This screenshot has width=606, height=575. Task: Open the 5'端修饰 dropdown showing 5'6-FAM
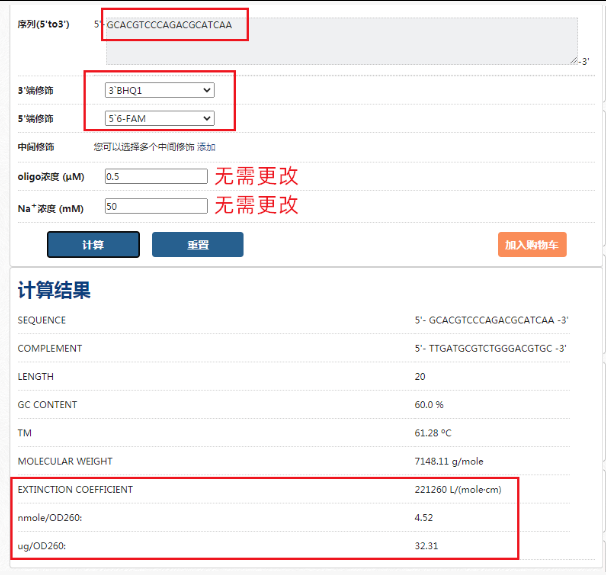click(x=160, y=119)
